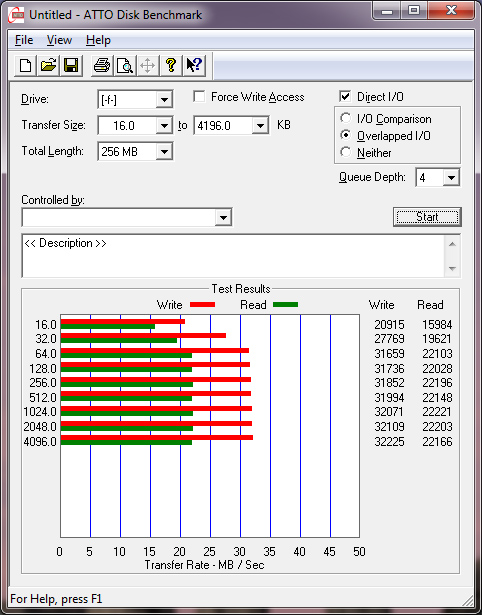Click the write value 32071
This screenshot has height=615, width=482.
[389, 412]
